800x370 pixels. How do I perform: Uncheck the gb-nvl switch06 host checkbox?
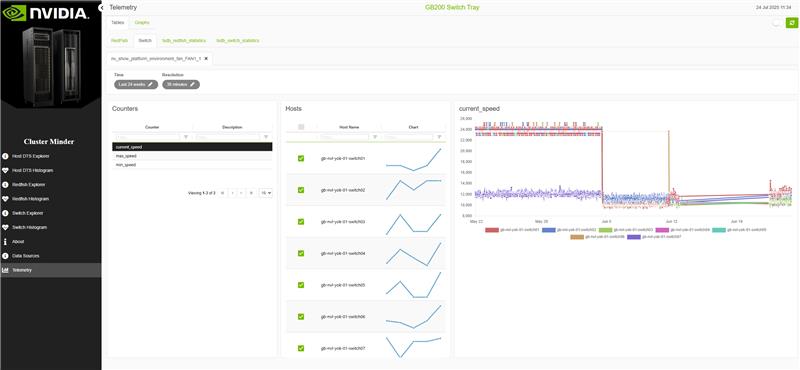[301, 316]
